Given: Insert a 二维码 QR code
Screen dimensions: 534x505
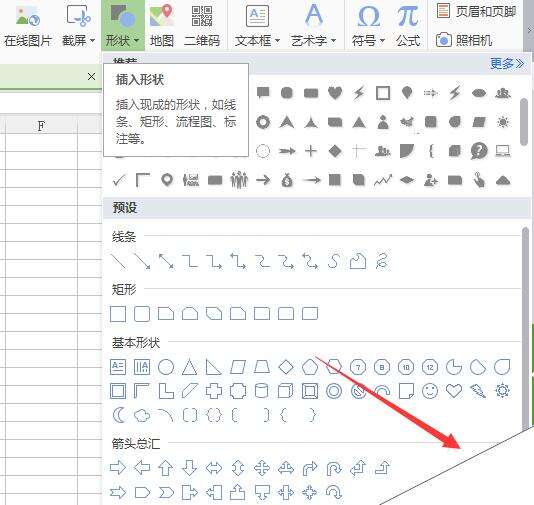Looking at the screenshot, I should tap(202, 27).
